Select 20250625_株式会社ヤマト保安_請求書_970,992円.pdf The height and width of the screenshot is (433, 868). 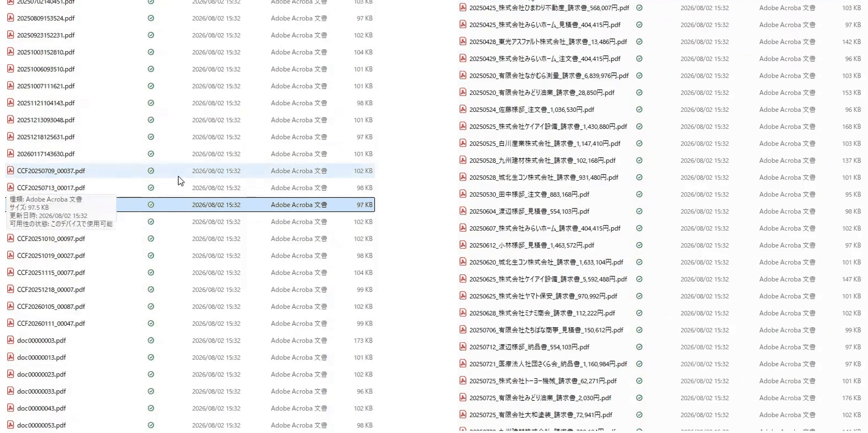[543, 296]
